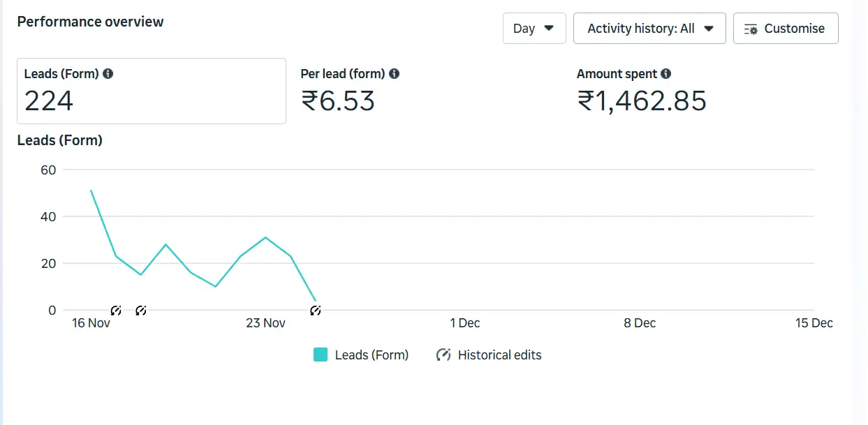Select the Leads (Form) 224 metric card
The height and width of the screenshot is (425, 868).
click(x=151, y=91)
